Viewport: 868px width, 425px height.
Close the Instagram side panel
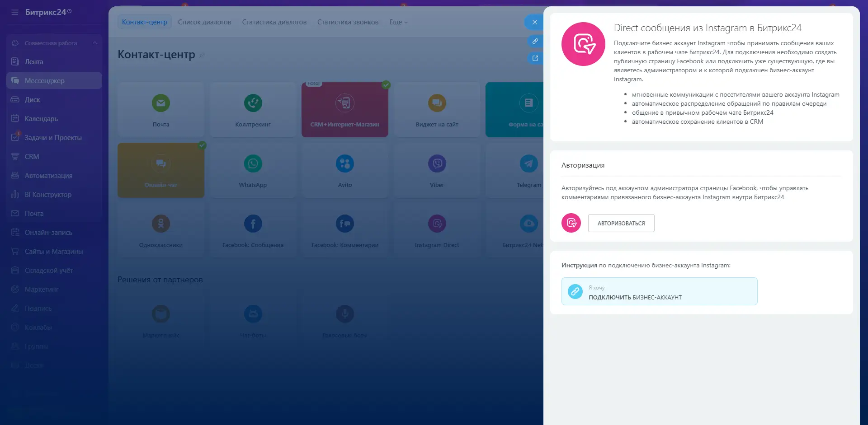[x=534, y=22]
